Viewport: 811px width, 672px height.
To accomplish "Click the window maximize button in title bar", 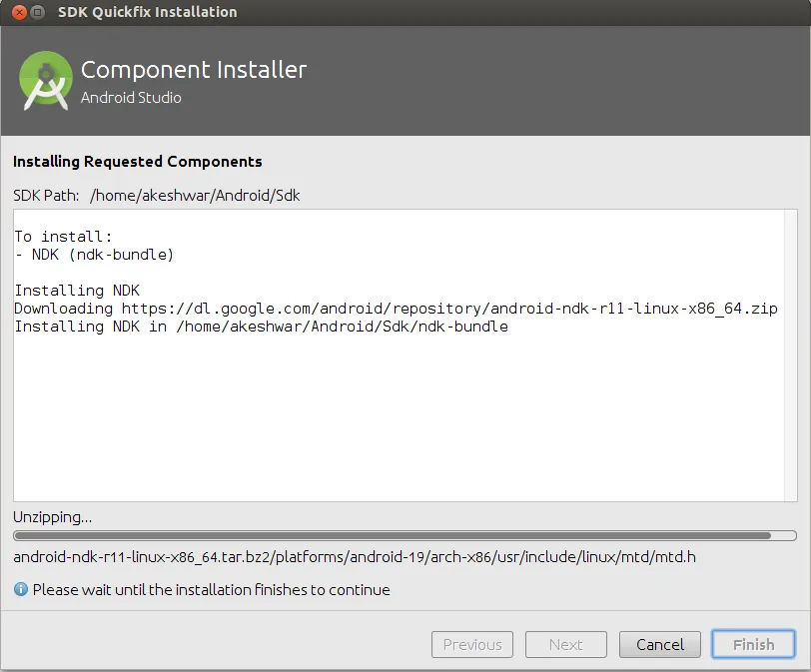I will tap(37, 12).
